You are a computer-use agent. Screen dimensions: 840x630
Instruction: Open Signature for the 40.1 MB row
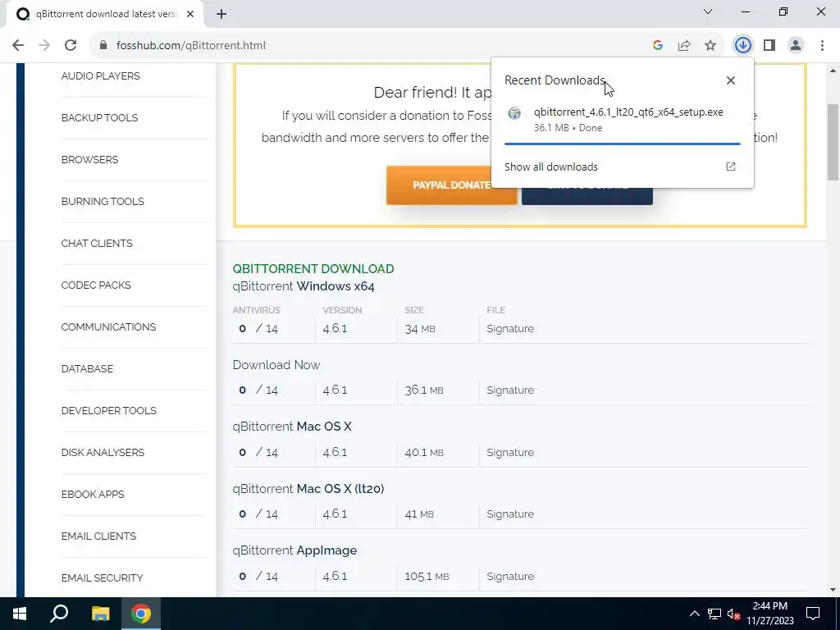click(510, 452)
